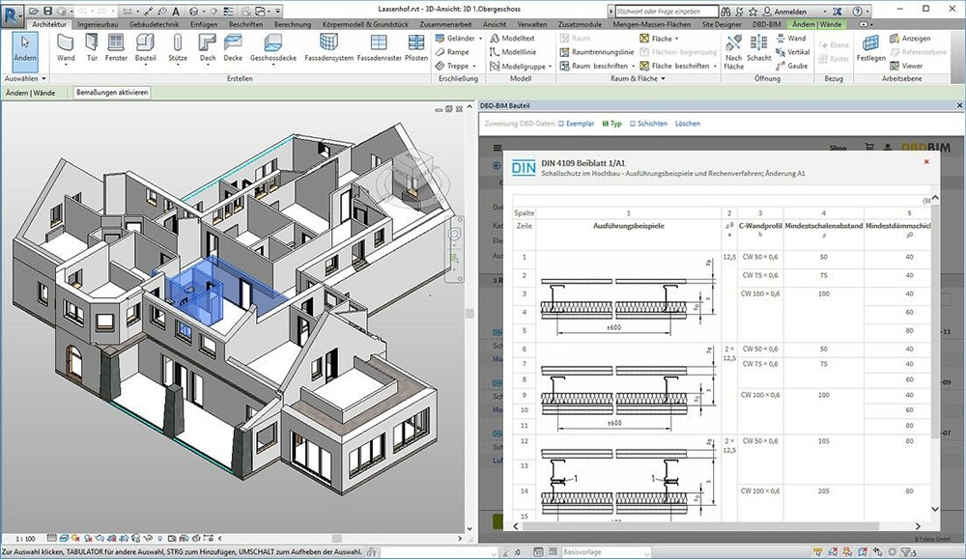Choose the Decke ceiling tool
This screenshot has width=966, height=560.
tap(233, 48)
